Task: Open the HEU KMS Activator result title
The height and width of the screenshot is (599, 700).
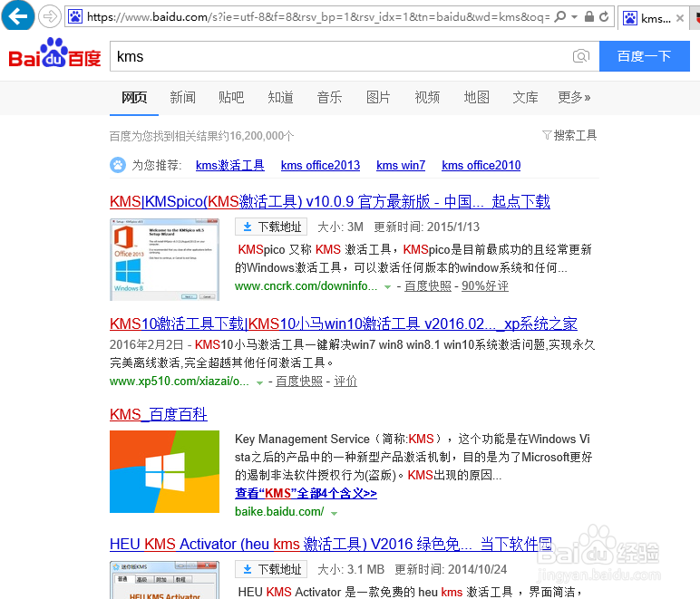Action: [331, 544]
